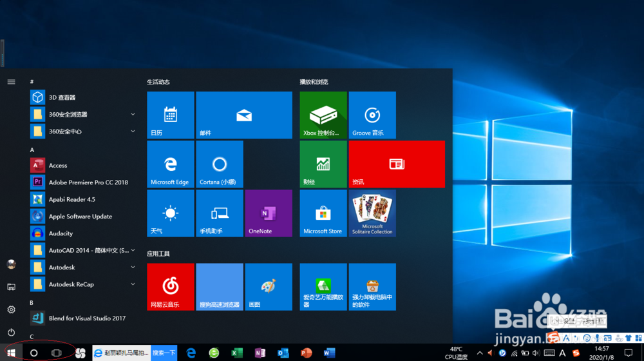Open Cortana search circle on taskbar
The image size is (644, 361).
pos(33,353)
